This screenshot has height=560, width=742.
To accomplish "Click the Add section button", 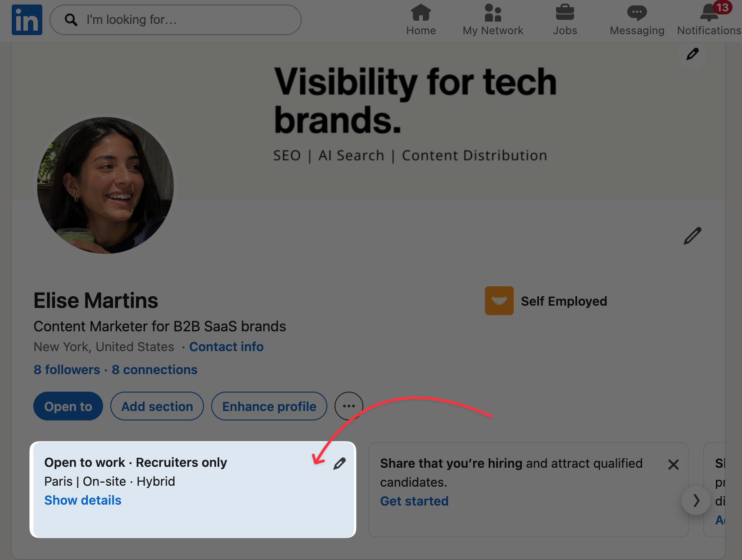I will point(157,406).
